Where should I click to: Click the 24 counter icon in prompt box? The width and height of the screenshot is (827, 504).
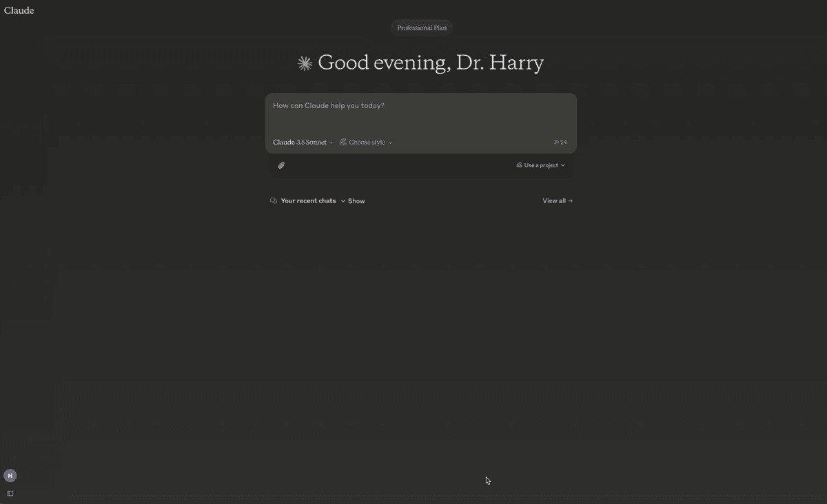560,143
